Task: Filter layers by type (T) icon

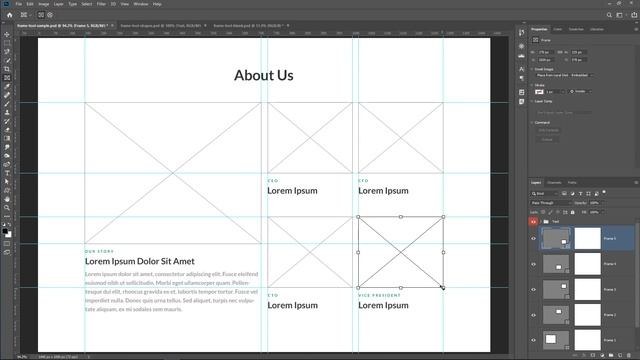Action: click(x=580, y=193)
